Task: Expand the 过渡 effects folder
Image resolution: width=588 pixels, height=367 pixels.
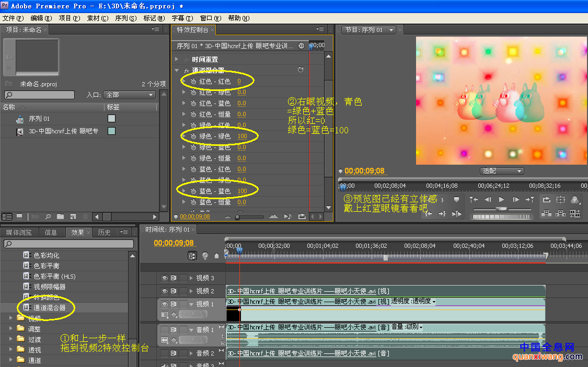Action: tap(11, 339)
